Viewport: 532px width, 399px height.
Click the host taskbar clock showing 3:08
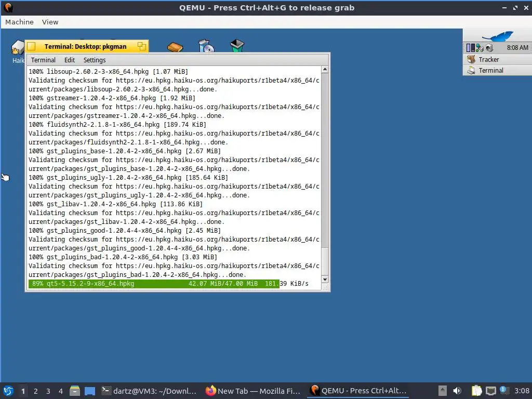(522, 391)
